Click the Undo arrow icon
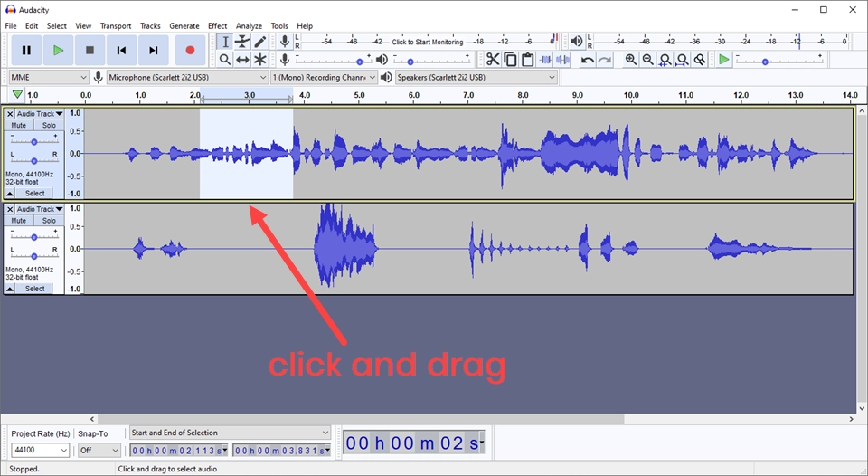Viewport: 868px width, 476px height. [x=588, y=60]
